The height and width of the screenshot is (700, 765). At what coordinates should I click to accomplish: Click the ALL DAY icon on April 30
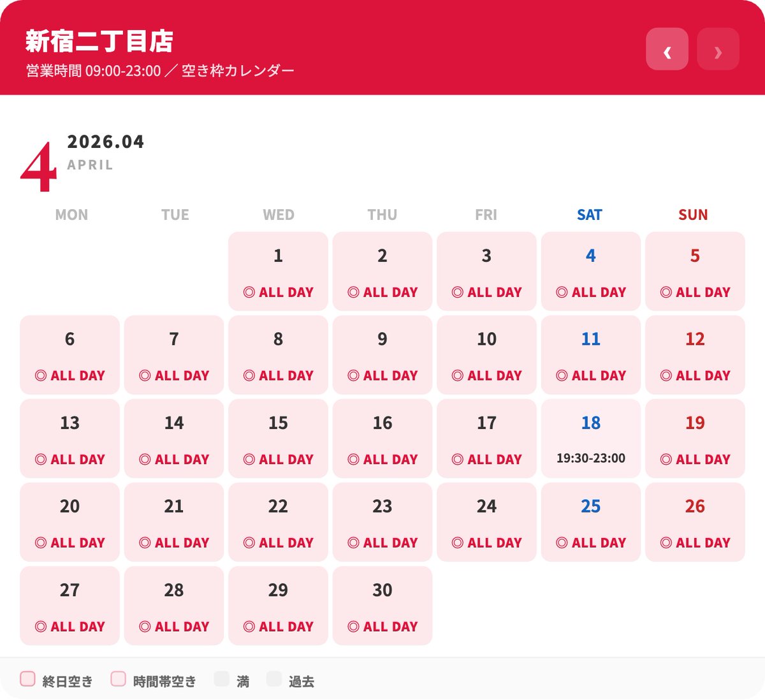click(x=353, y=626)
